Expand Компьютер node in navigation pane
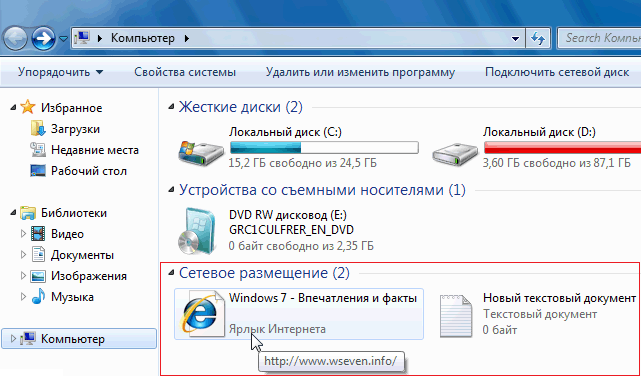 13,339
